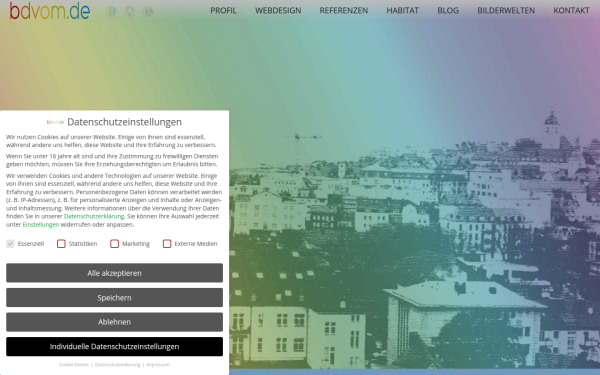Select the light bulb theme icon

tap(130, 11)
